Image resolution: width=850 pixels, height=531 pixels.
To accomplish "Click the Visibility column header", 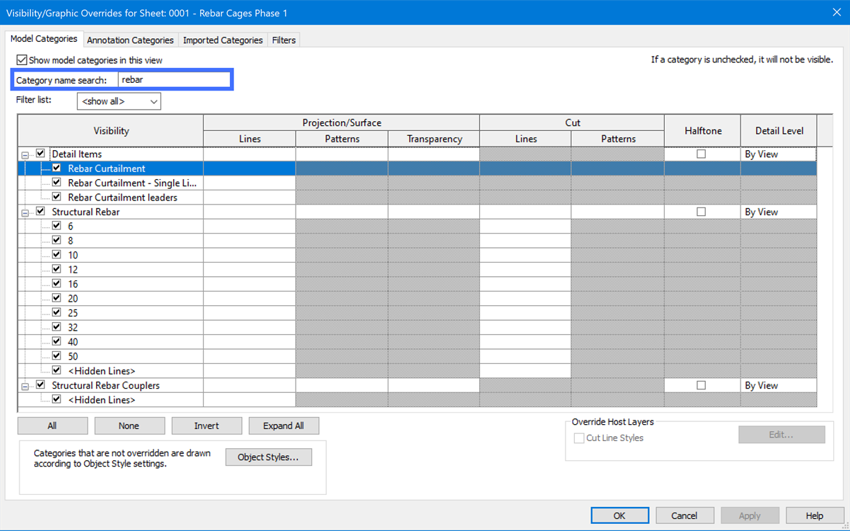I will coord(111,131).
